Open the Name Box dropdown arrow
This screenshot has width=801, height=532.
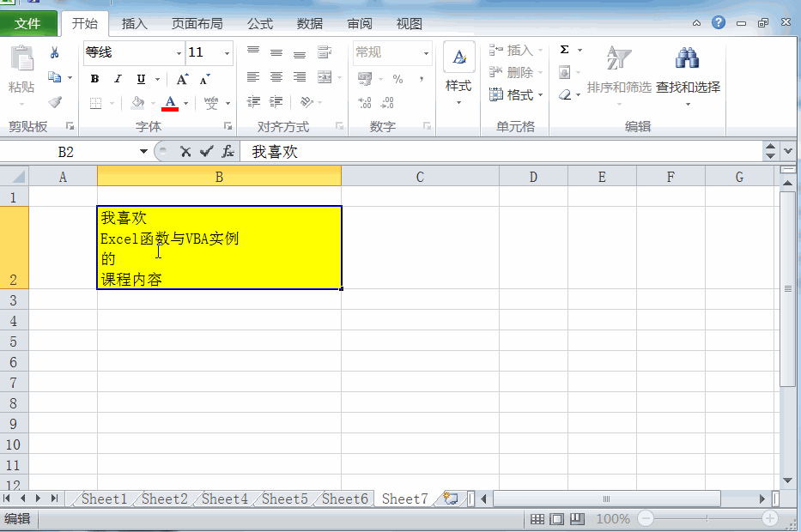(x=143, y=152)
